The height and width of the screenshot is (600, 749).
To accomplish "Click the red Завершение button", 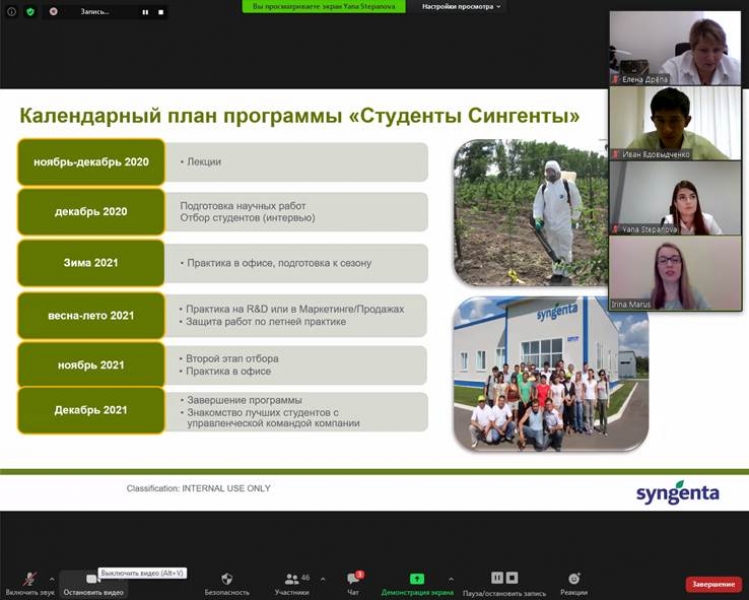I will 714,584.
